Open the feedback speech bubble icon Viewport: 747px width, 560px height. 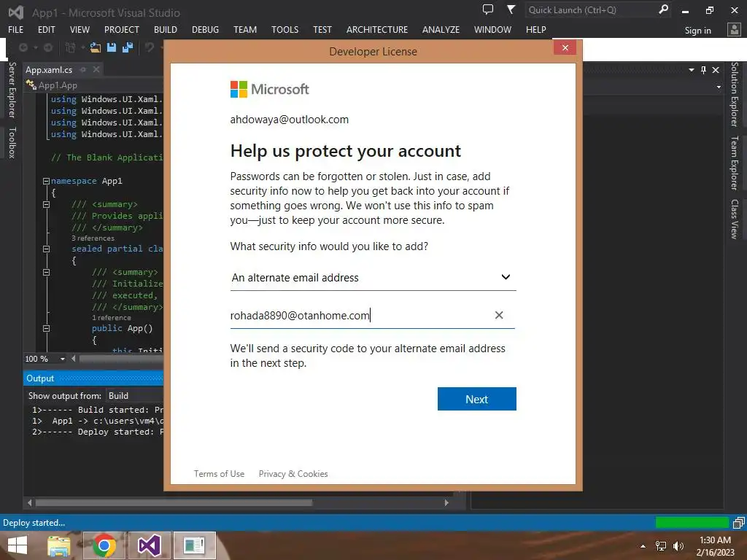click(x=488, y=9)
